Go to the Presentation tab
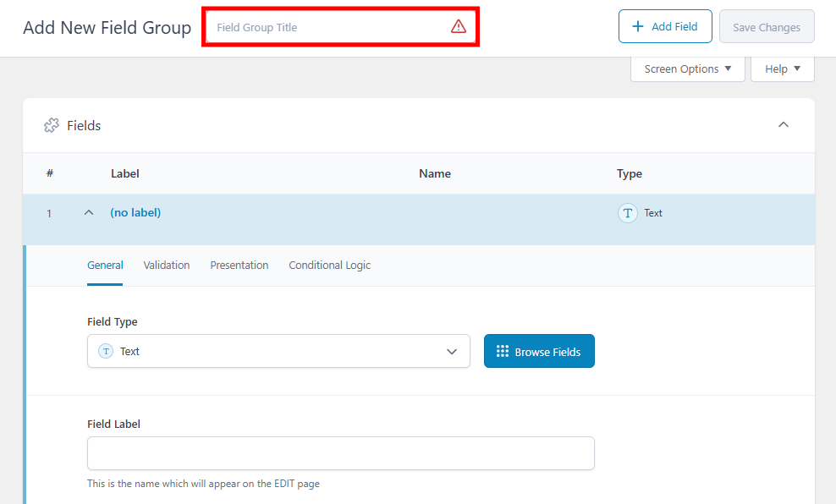 (239, 266)
